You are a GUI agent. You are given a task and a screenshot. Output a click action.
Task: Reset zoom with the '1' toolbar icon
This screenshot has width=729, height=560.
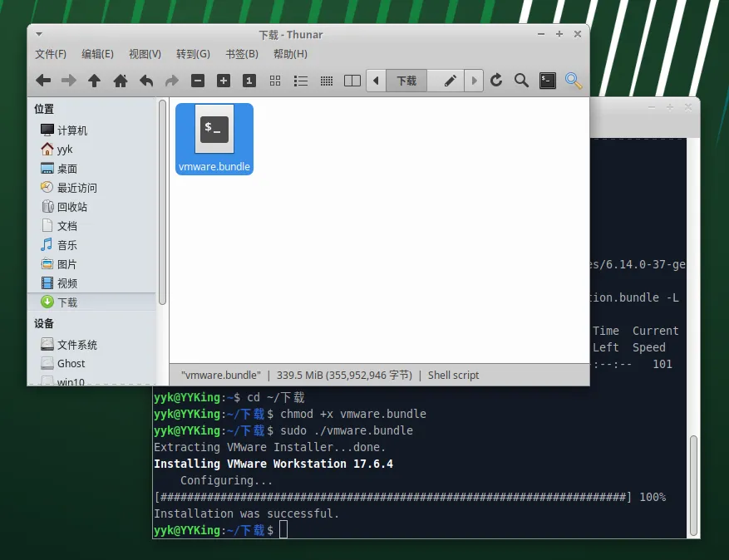(249, 81)
